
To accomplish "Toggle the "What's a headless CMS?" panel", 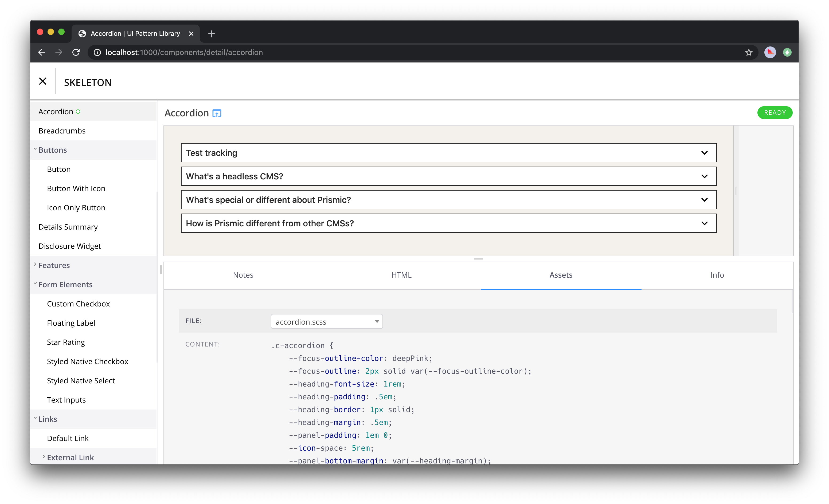I will pos(448,176).
